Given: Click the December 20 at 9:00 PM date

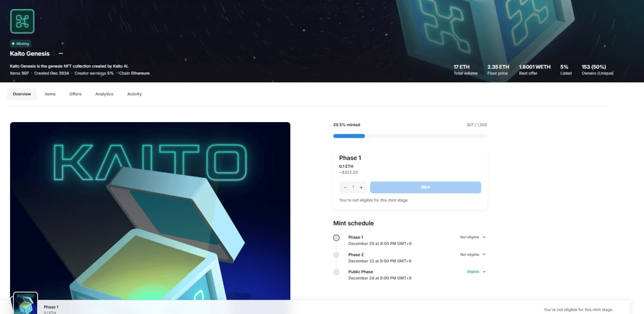Looking at the screenshot, I should pos(380,244).
